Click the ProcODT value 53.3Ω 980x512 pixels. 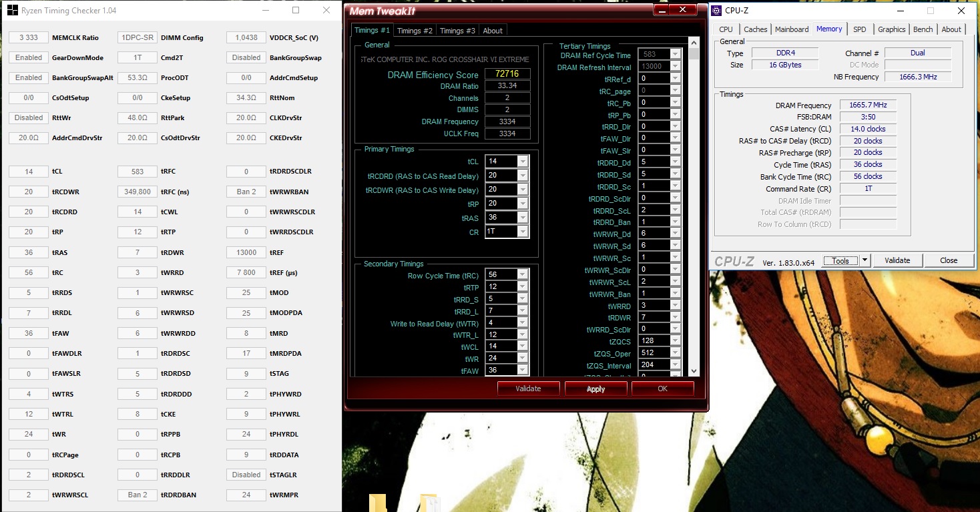click(x=138, y=77)
